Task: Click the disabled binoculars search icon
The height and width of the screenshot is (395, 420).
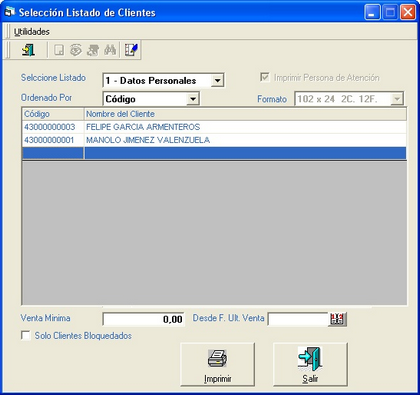Action: (110, 50)
